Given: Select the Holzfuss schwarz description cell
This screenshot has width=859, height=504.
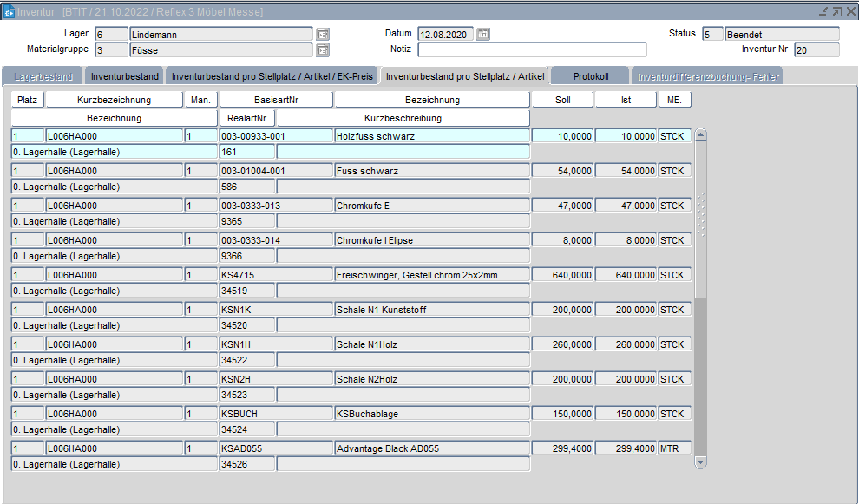Looking at the screenshot, I should pos(431,136).
